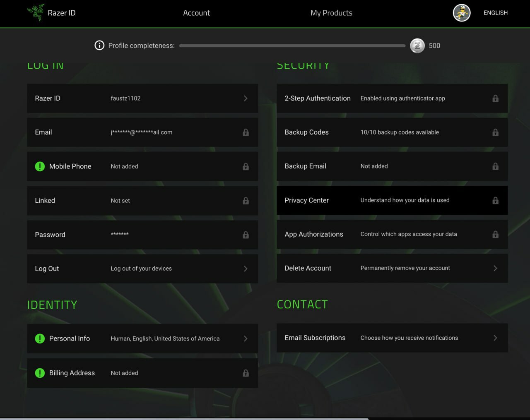Click the Razer snake logo

tap(36, 12)
